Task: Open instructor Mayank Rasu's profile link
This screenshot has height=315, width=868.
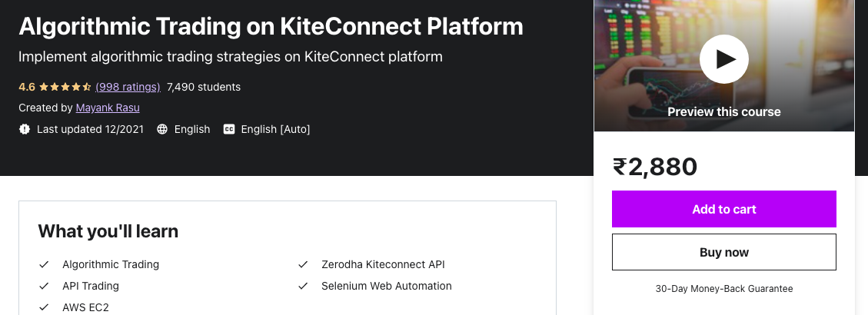Action: [x=108, y=108]
